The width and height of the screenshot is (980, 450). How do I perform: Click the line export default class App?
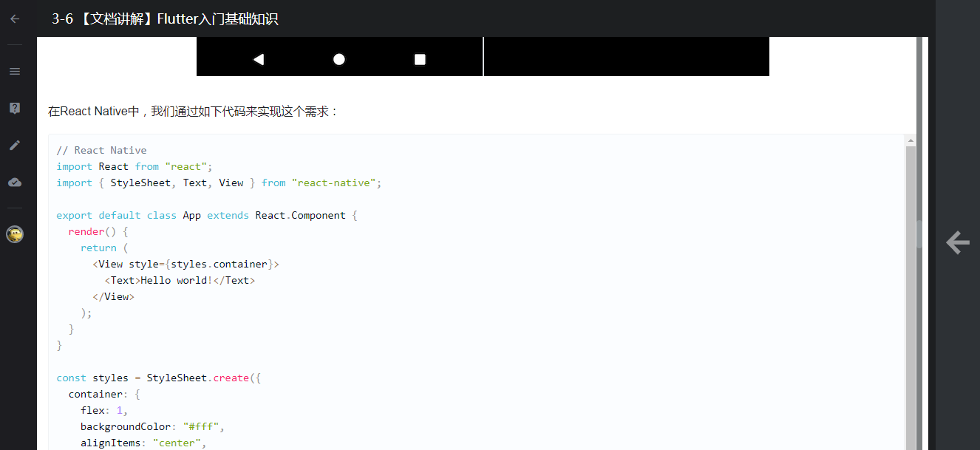coord(207,215)
